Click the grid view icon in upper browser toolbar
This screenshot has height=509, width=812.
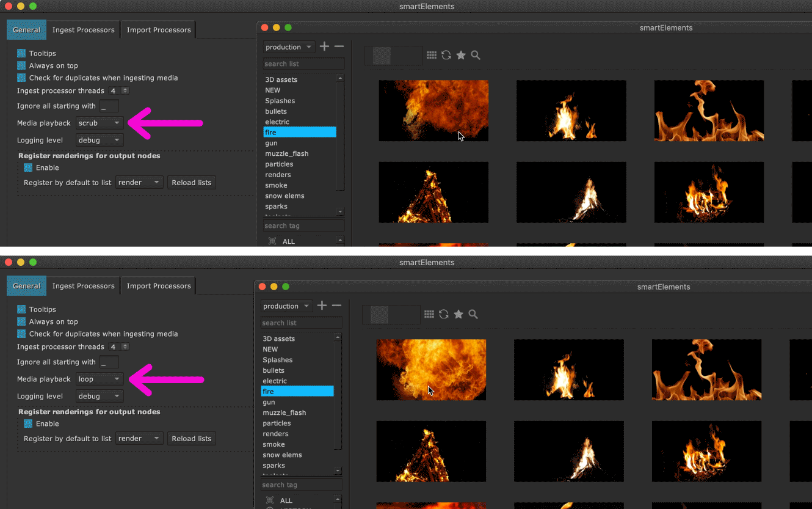pyautogui.click(x=432, y=55)
